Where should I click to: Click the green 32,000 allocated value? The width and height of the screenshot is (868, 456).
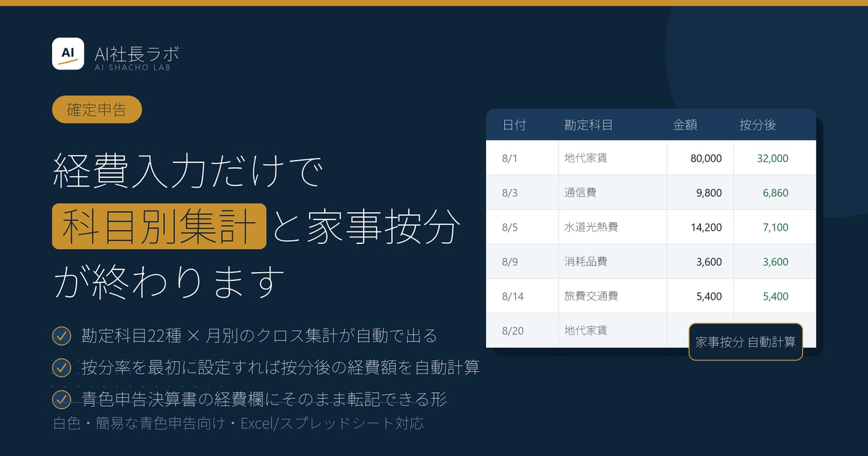click(773, 159)
